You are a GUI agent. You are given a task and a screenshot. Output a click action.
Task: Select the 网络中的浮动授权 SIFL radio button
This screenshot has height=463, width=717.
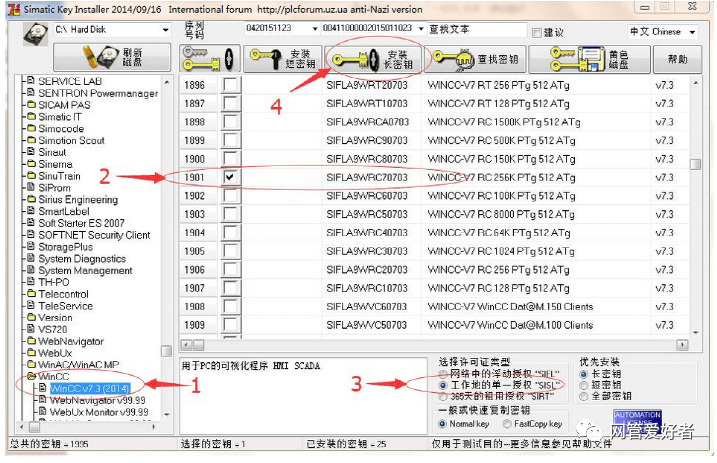pyautogui.click(x=443, y=374)
